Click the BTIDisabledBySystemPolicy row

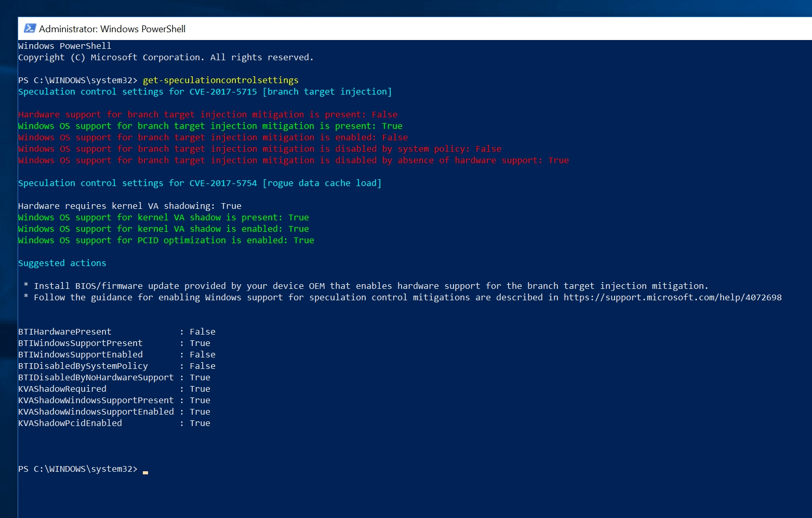click(x=117, y=366)
